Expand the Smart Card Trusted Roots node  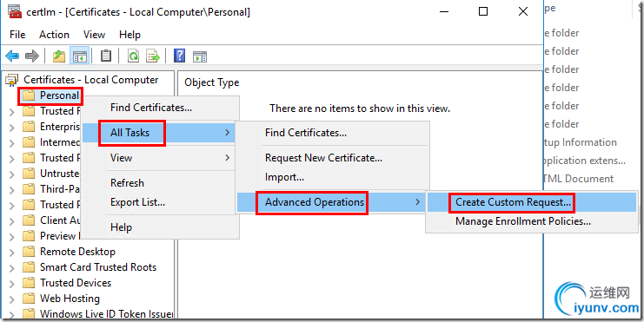click(x=12, y=268)
